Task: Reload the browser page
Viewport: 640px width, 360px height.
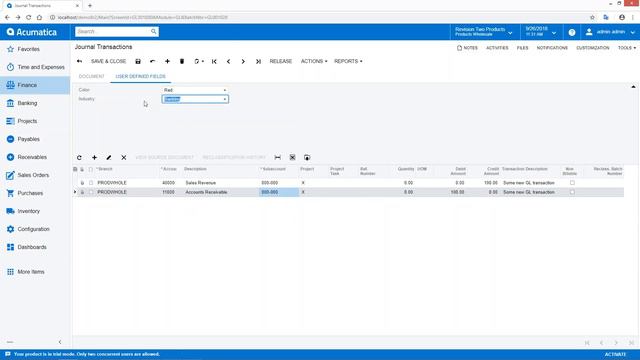Action: (29, 18)
